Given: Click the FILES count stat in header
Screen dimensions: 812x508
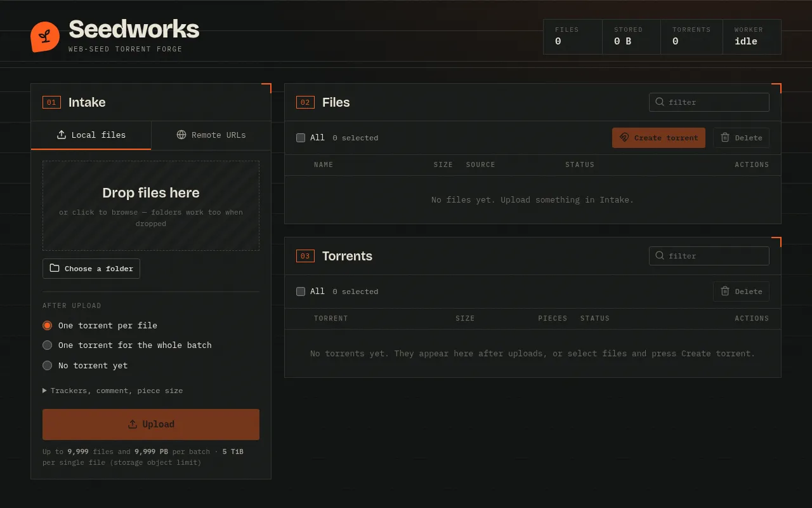Looking at the screenshot, I should point(573,37).
